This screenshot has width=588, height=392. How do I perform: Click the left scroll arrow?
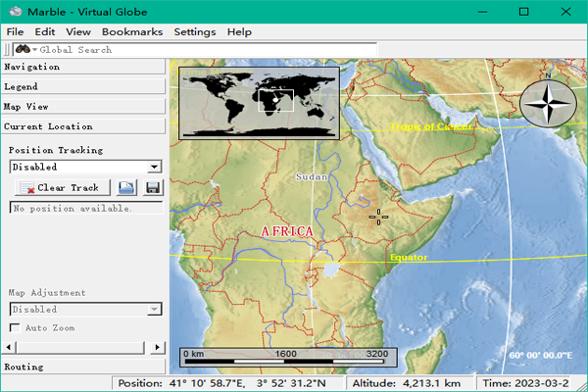coord(8,347)
